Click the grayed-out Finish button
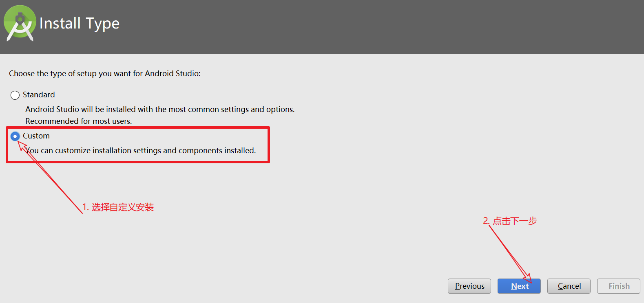Screen dimensions: 644x303 (619, 286)
